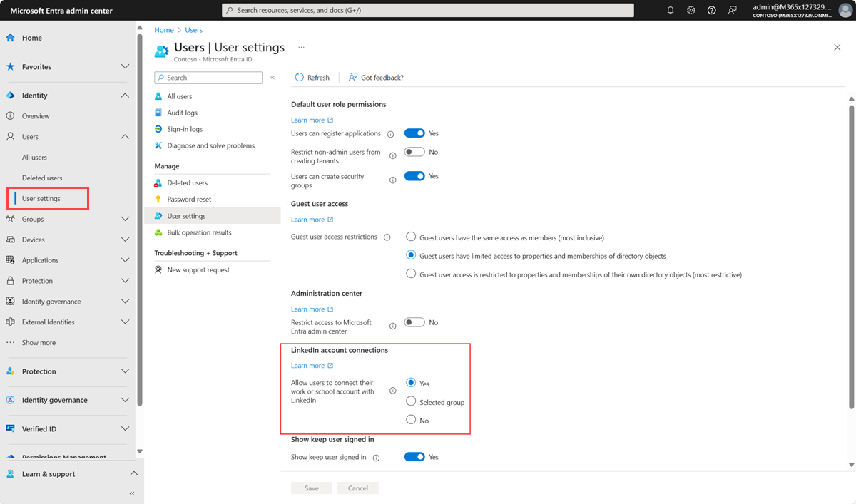
Task: Click the Home house icon in sidebar
Action: pos(10,38)
